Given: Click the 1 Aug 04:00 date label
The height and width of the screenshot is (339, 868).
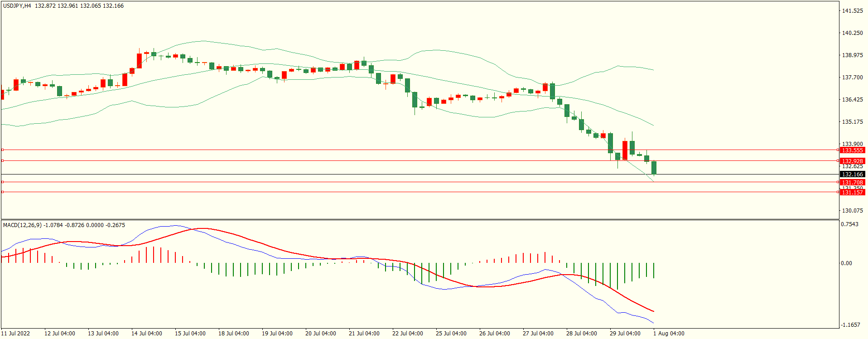Looking at the screenshot, I should (669, 334).
